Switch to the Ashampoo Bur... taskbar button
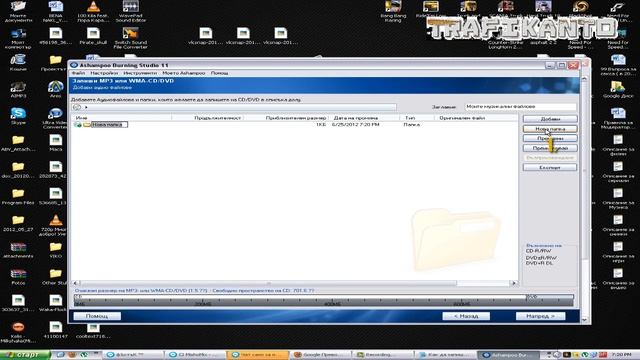Screen dimensions: 640x360 tap(509, 355)
